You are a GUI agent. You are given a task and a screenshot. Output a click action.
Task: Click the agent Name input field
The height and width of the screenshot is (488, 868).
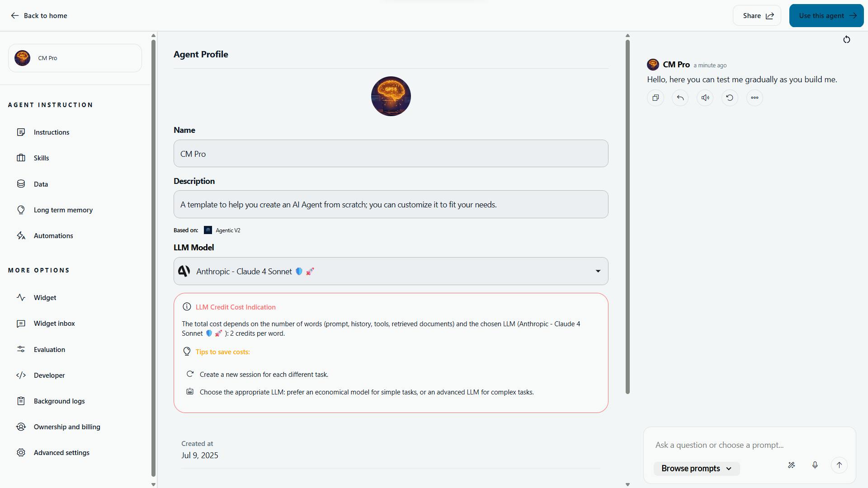tap(391, 154)
